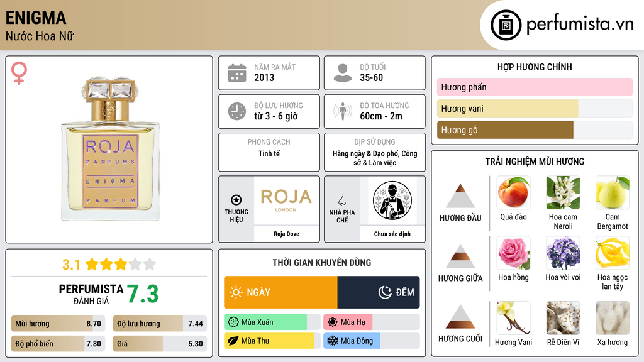The image size is (644, 362).
Task: Click the từ 3 - 6 giờ longevity value
Action: [275, 116]
